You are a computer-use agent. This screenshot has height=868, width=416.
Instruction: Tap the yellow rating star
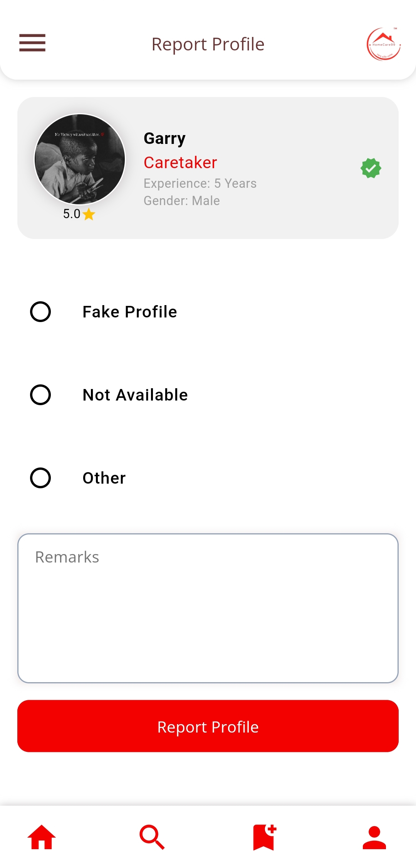[x=89, y=214]
